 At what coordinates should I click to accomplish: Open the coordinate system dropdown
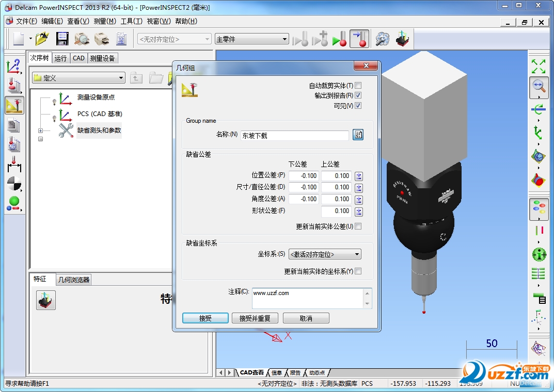point(325,254)
